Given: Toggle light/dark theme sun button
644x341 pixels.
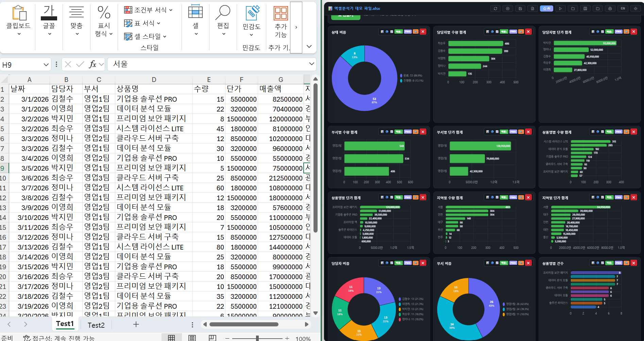Looking at the screenshot, I should coord(635,8).
